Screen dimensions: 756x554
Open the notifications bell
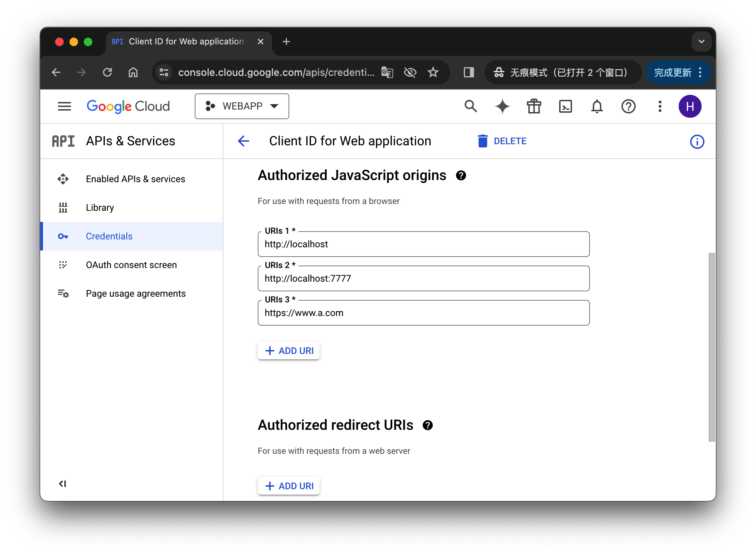(x=597, y=106)
